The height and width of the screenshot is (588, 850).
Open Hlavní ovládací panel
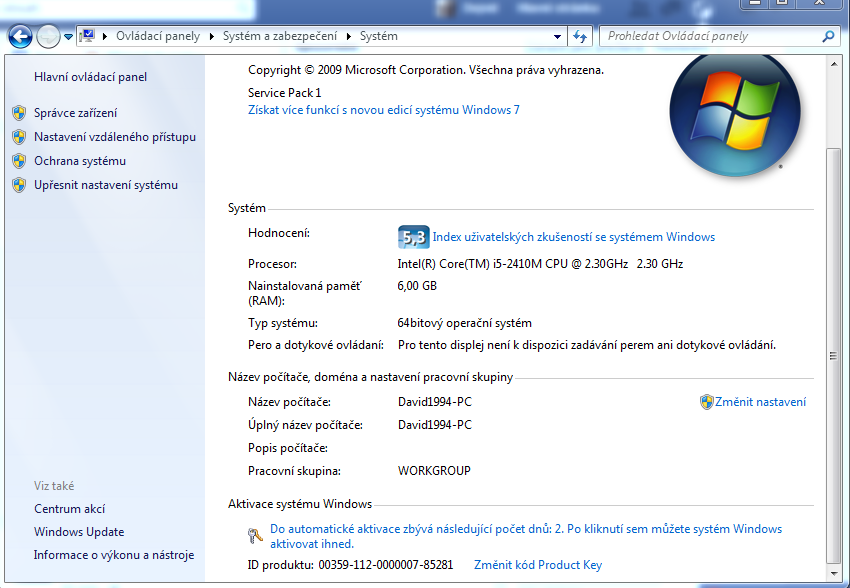91,77
